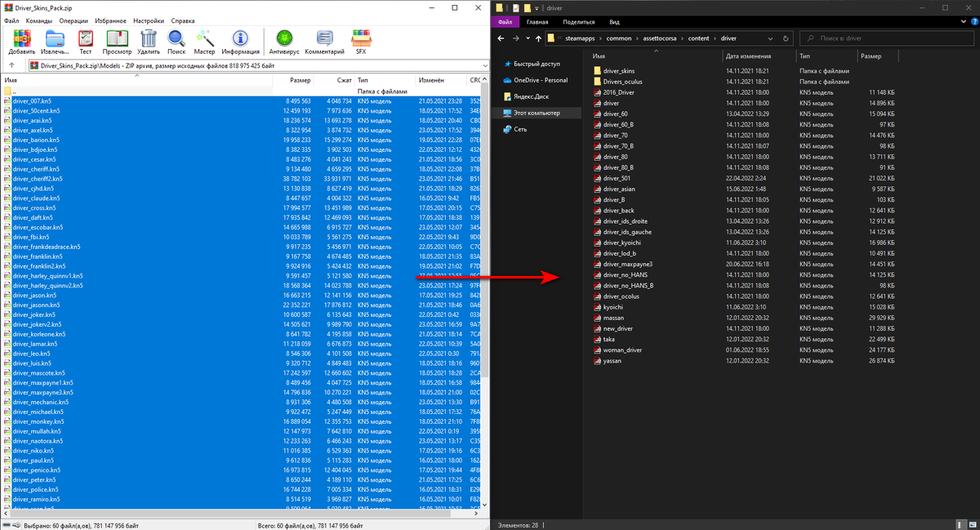Open the Файл menu in WinRAR
The width and height of the screenshot is (980, 530).
pyautogui.click(x=11, y=20)
